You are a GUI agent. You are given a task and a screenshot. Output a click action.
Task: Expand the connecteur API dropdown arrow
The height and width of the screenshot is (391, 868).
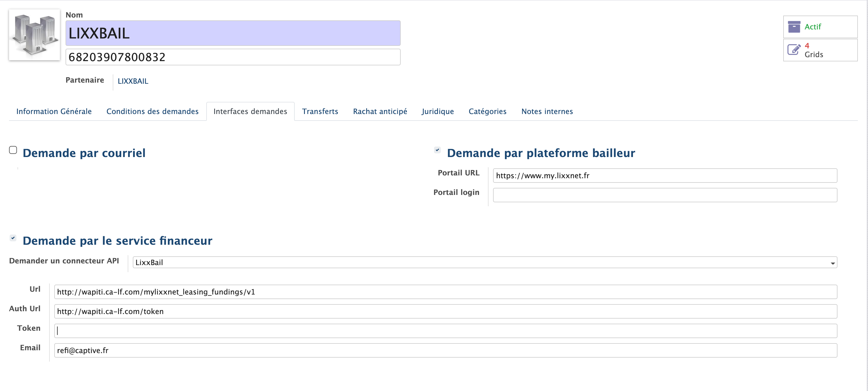(832, 263)
